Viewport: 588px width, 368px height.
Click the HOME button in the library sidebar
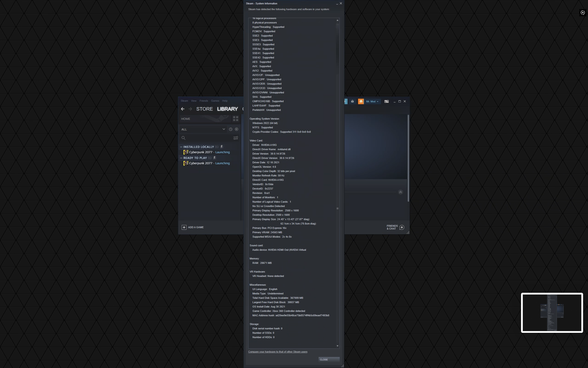[205, 119]
